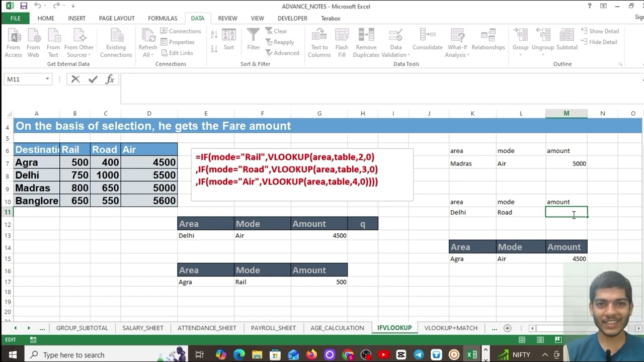Click the Properties button in Connections
The height and width of the screenshot is (362, 644).
pos(178,42)
